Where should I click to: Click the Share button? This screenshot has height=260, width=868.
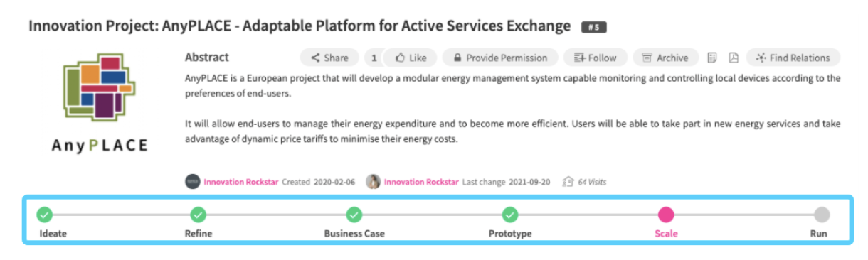click(329, 58)
